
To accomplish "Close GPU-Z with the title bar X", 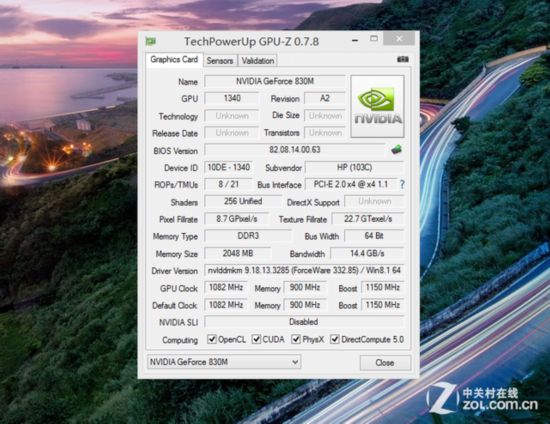I will click(x=399, y=39).
